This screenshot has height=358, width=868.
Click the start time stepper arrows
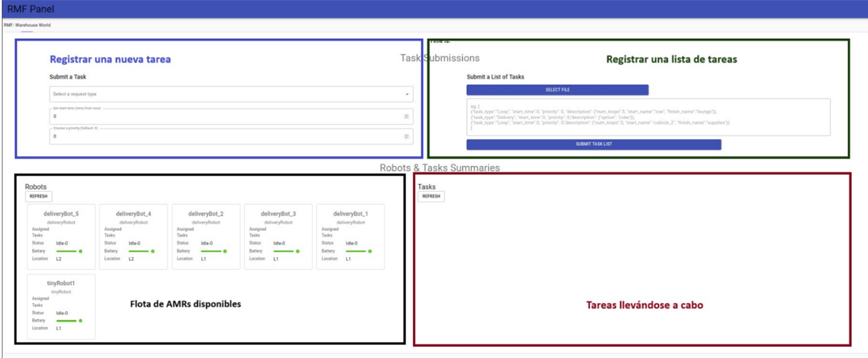pos(407,117)
